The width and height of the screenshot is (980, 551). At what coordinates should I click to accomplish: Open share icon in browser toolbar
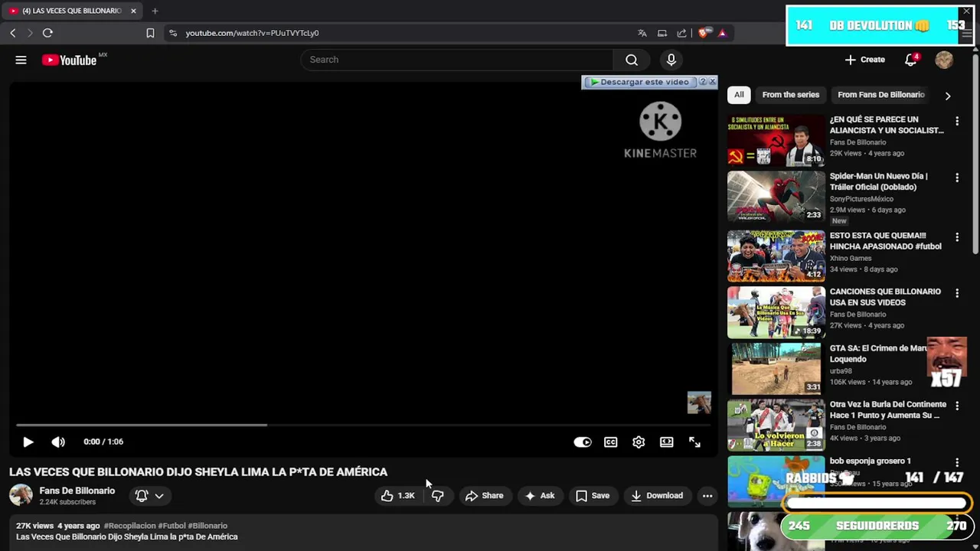click(x=682, y=33)
